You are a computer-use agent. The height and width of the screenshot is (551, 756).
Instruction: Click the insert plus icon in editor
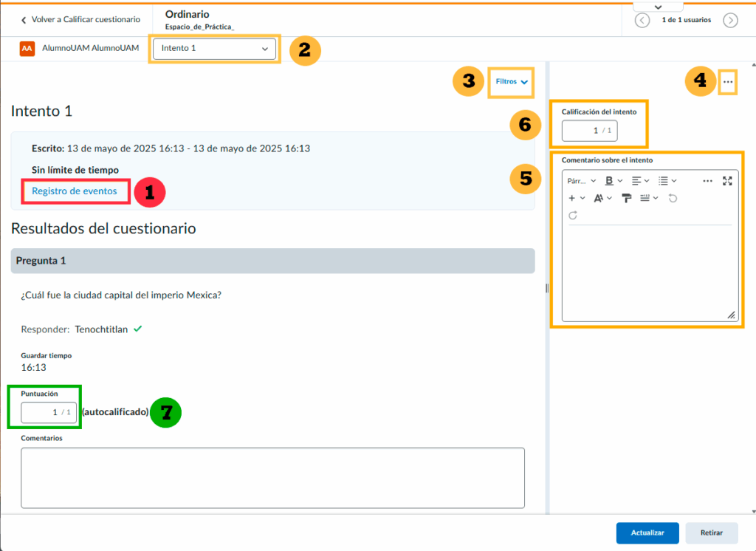point(572,198)
